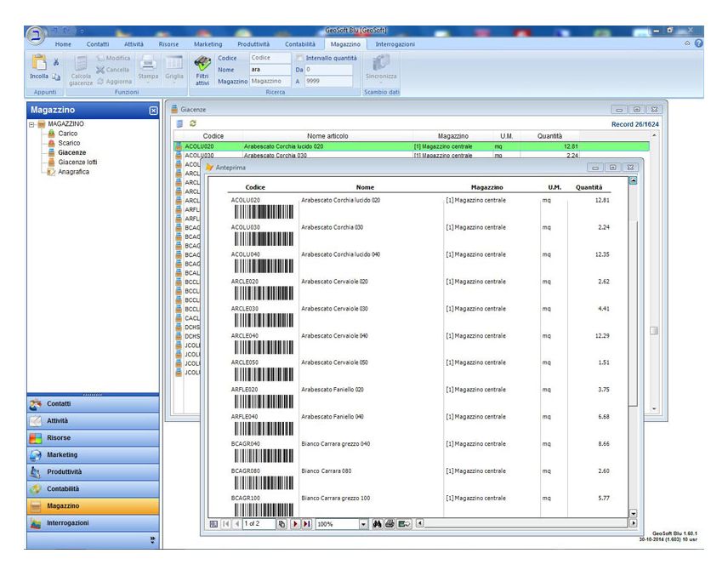Close the Magazzino side panel
728x576 pixels.
pyautogui.click(x=153, y=111)
